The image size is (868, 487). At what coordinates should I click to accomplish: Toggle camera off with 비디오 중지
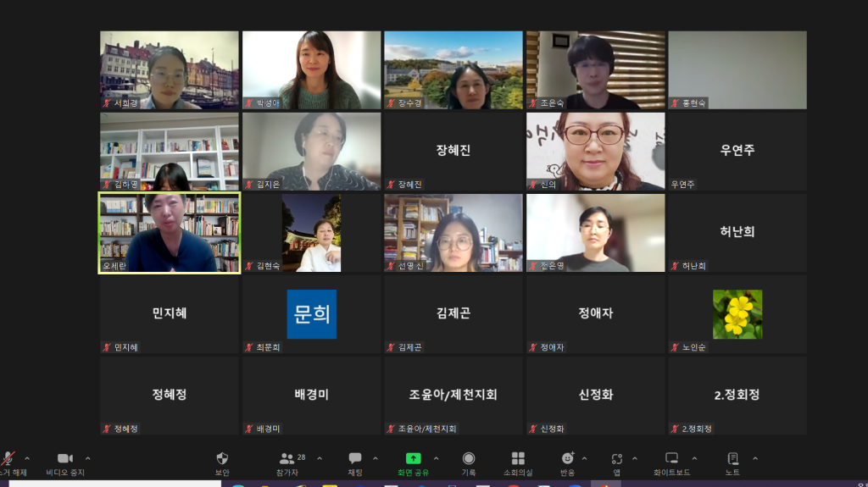[65, 458]
